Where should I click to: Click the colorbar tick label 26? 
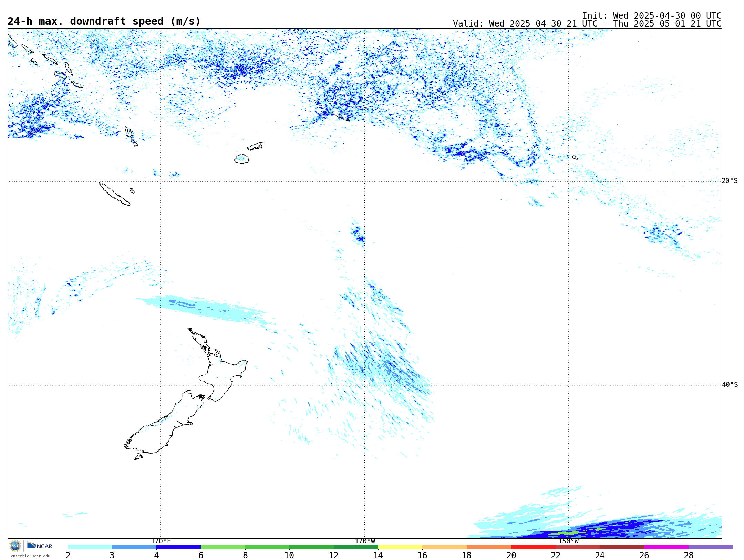coord(644,555)
